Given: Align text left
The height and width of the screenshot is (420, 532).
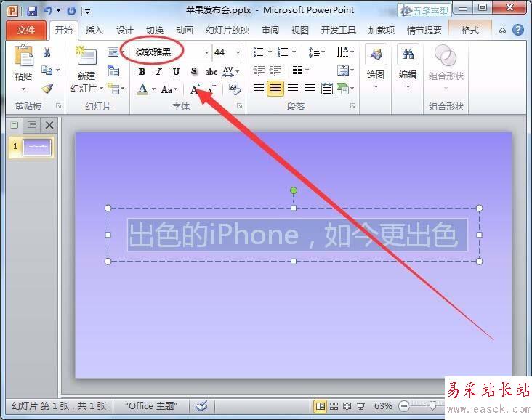Looking at the screenshot, I should pos(259,89).
